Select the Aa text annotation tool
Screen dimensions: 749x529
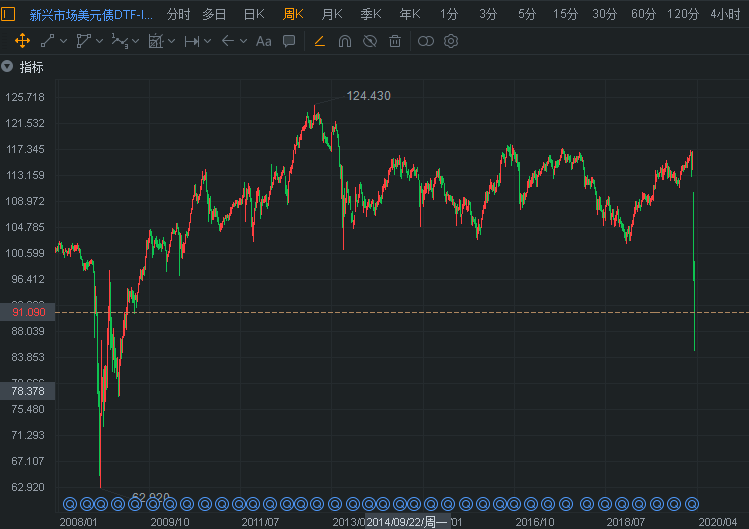264,41
